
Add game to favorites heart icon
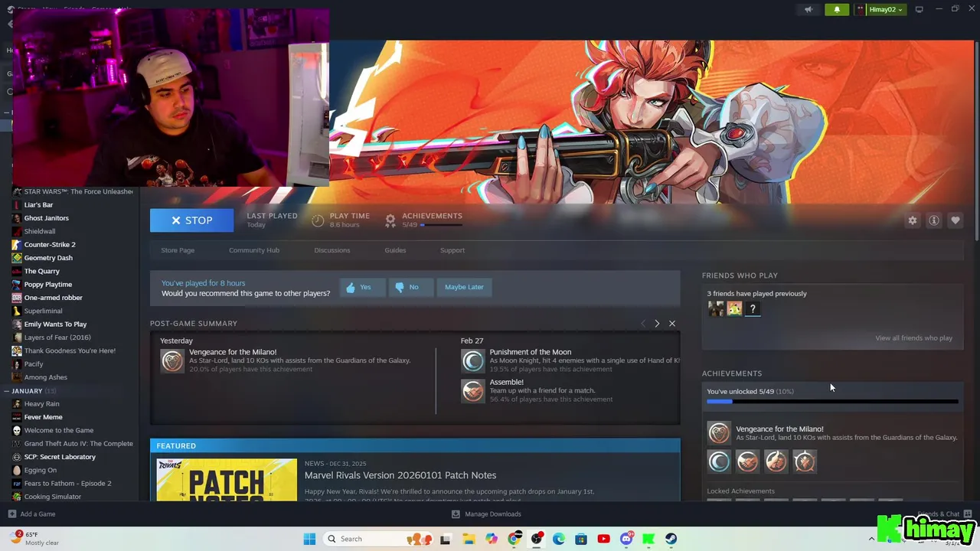(x=955, y=220)
